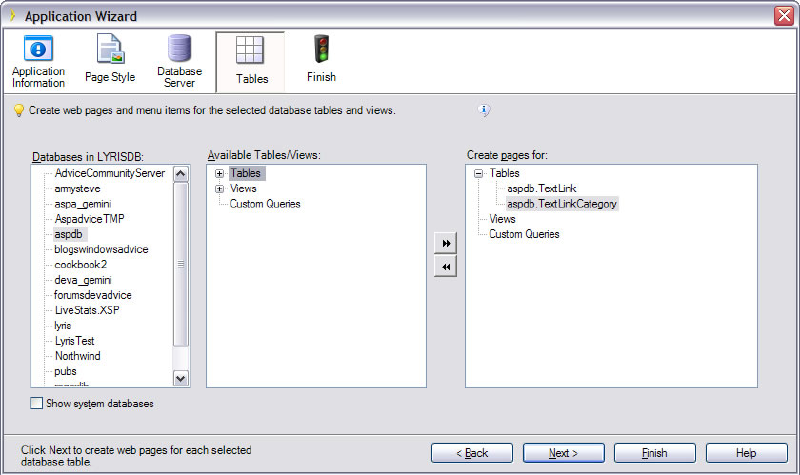Select Tables label in Available Tables/Views
800x475 pixels.
[x=245, y=173]
